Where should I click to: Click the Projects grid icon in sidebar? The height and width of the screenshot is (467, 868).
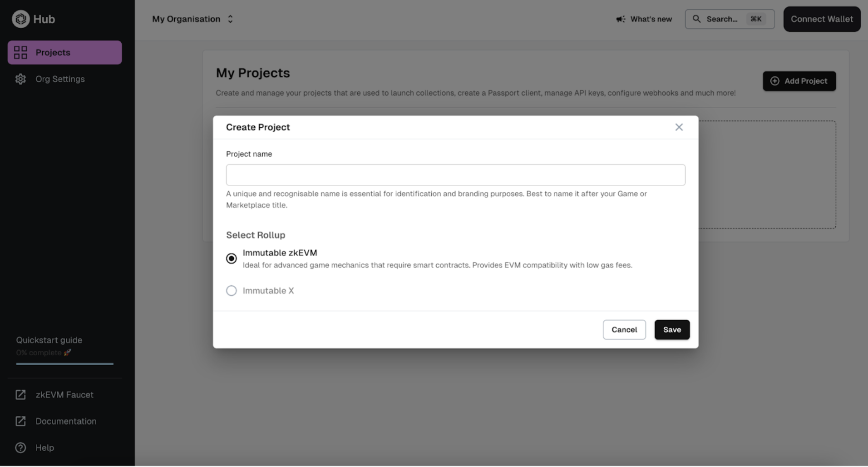tap(20, 53)
